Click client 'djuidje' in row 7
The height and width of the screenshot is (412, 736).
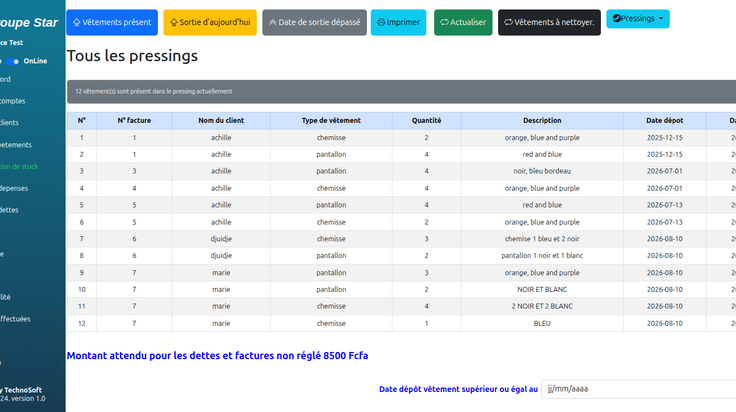pos(221,239)
